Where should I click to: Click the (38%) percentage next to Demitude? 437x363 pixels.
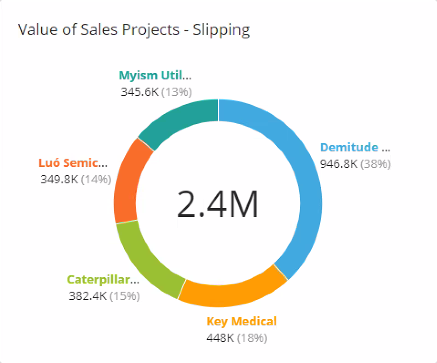tap(375, 164)
